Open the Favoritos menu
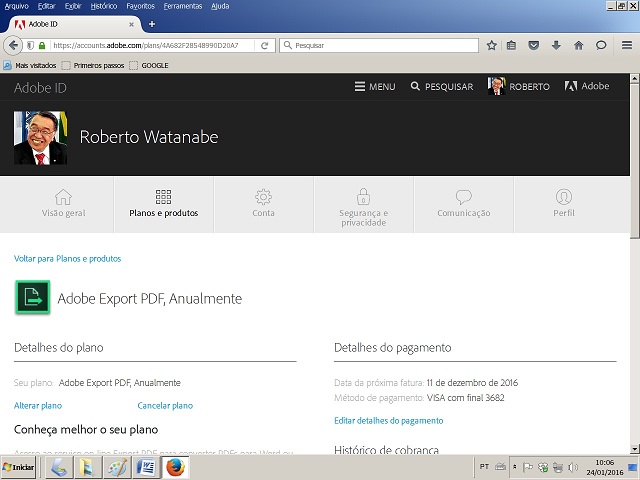This screenshot has width=640, height=480. pos(140,6)
